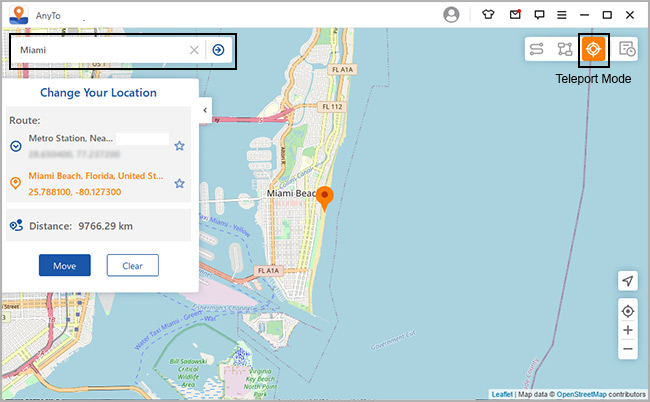Open the history records icon

pyautogui.click(x=626, y=49)
